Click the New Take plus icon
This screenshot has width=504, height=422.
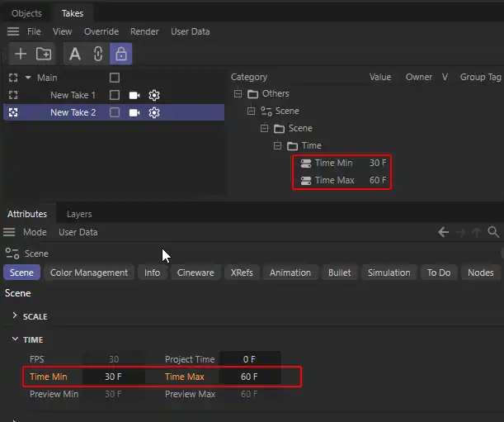point(21,54)
